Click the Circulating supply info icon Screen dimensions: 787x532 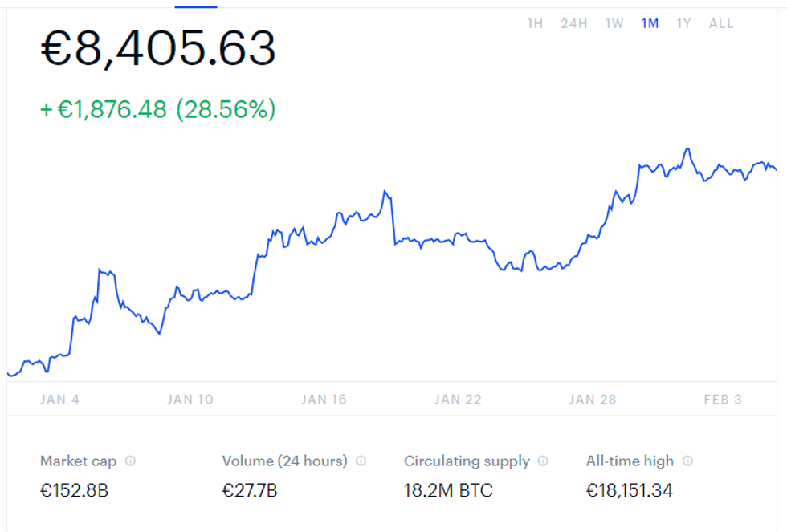[543, 461]
